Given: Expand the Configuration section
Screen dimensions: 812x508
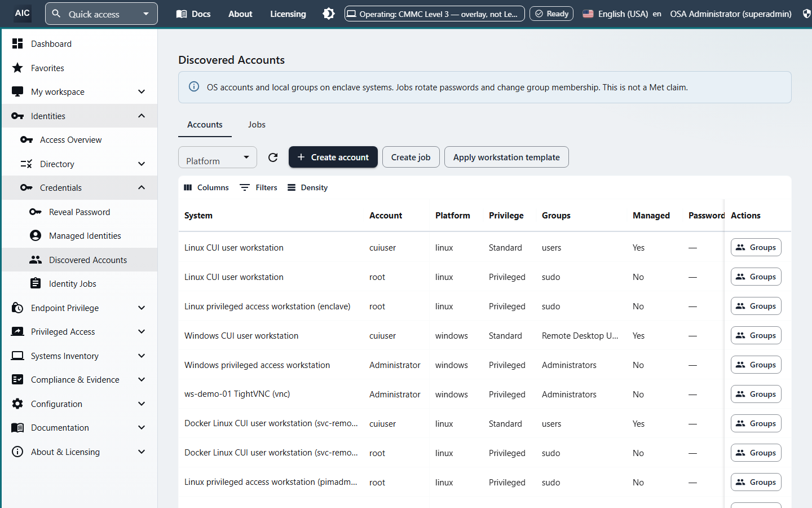Looking at the screenshot, I should tap(142, 404).
